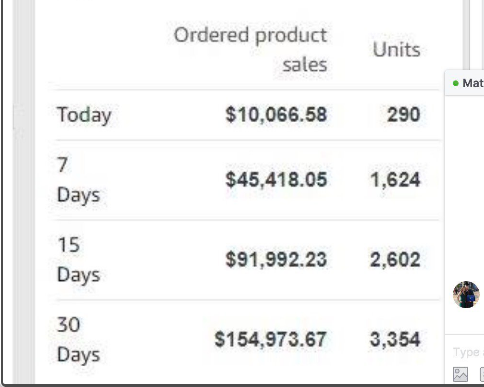
Task: Click the gray vertical scrollbar on the left
Action: coord(23,192)
